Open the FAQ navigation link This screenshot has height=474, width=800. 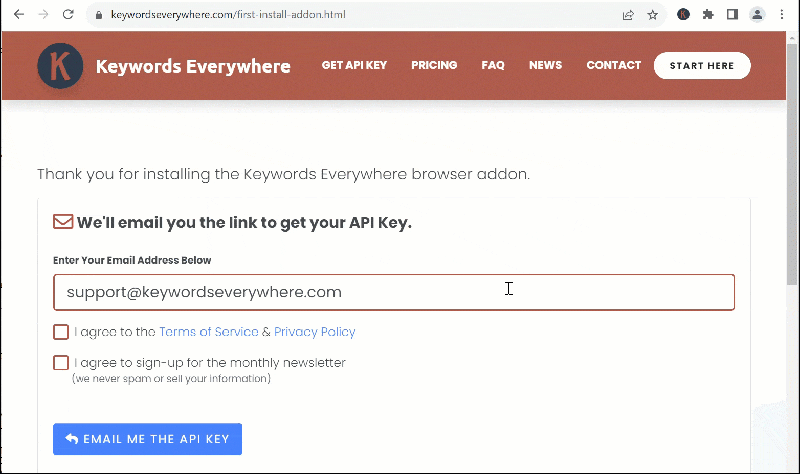(493, 65)
